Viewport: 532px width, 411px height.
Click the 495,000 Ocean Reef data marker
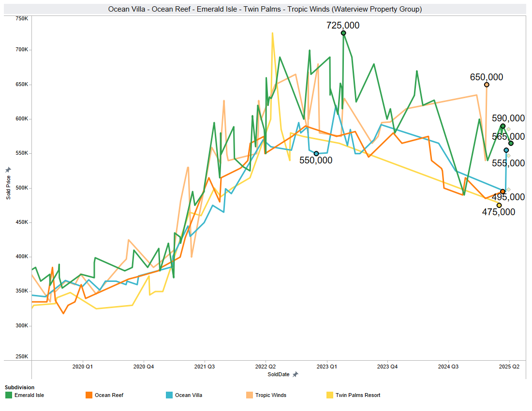click(503, 191)
